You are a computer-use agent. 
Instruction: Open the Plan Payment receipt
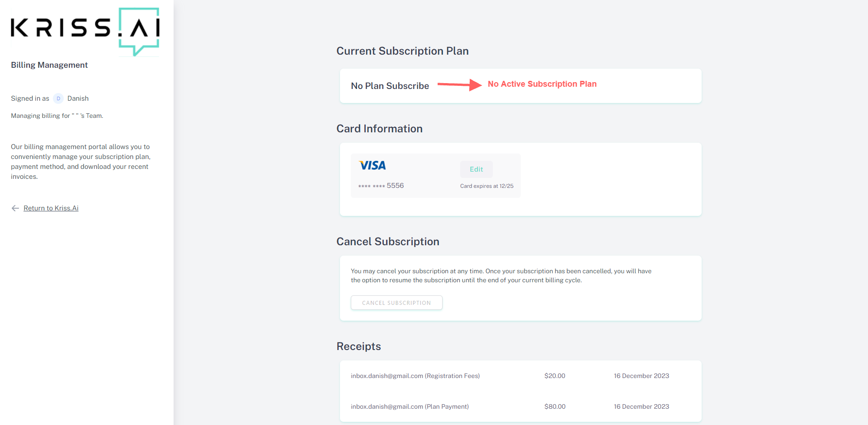pyautogui.click(x=410, y=406)
